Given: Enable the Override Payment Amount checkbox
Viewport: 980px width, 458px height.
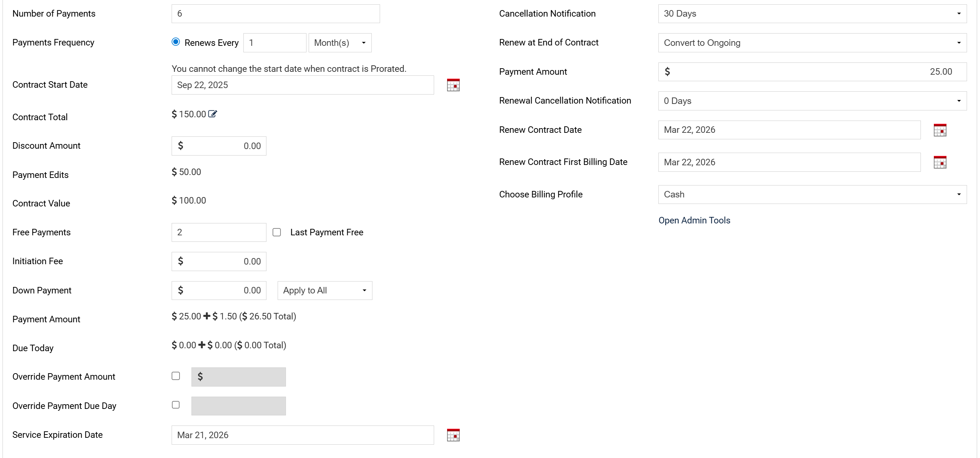Looking at the screenshot, I should tap(175, 376).
